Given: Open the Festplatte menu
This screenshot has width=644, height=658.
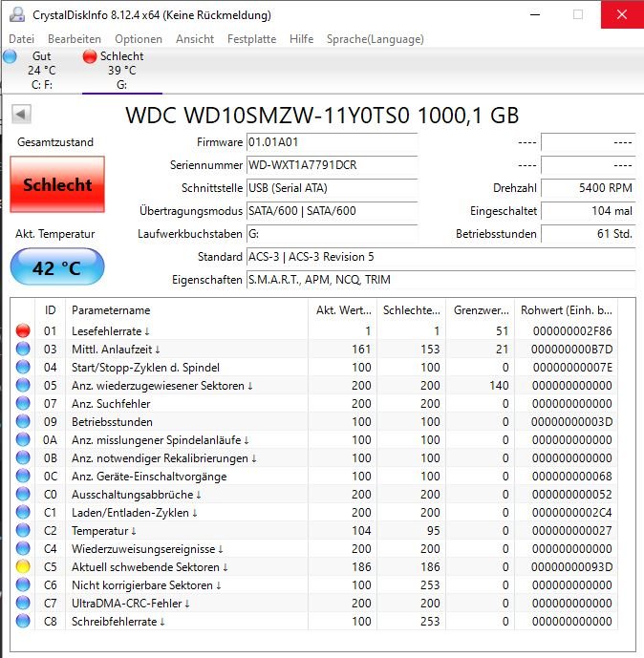Looking at the screenshot, I should pyautogui.click(x=252, y=39).
